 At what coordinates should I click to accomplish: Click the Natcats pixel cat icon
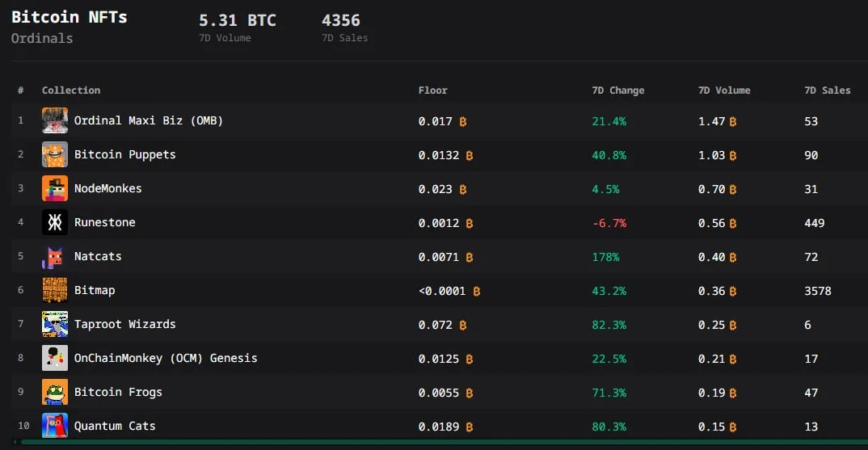coord(55,256)
